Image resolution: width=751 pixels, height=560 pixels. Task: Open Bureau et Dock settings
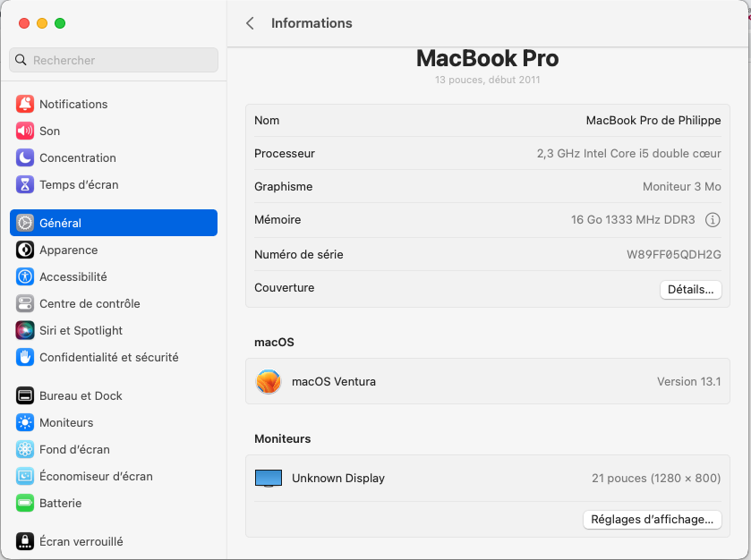pos(114,395)
